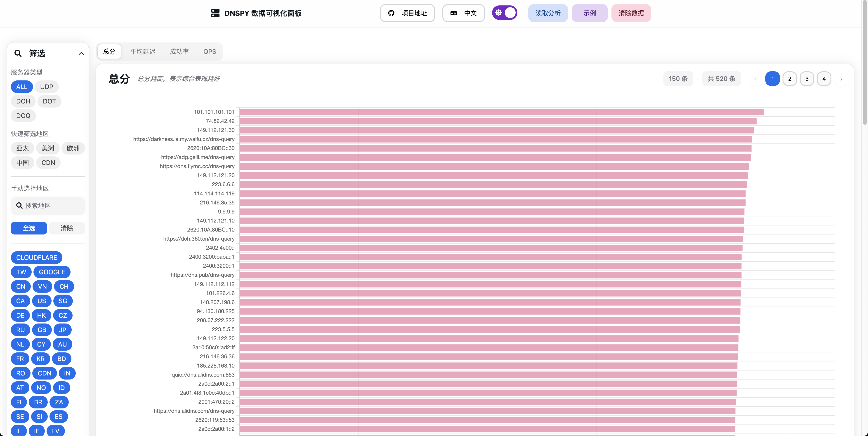The height and width of the screenshot is (436, 868).
Task: Quick filter region 欧洲
Action: pyautogui.click(x=73, y=148)
